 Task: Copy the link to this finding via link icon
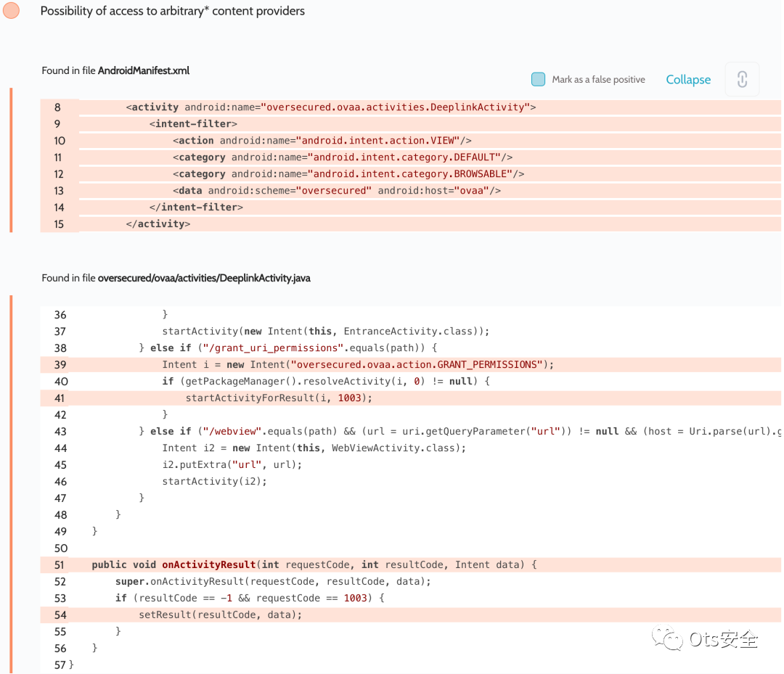[742, 79]
